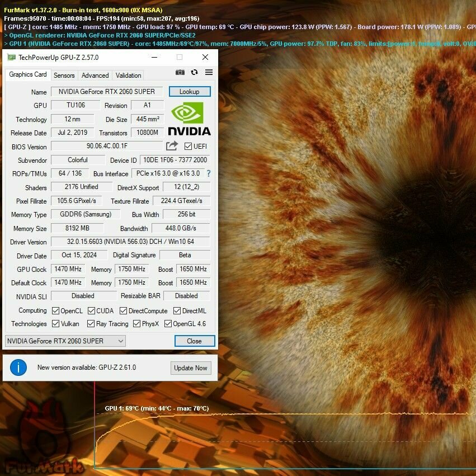Click the NVIDIA logo in GPU-Z
This screenshot has width=476, height=476.
point(189,119)
